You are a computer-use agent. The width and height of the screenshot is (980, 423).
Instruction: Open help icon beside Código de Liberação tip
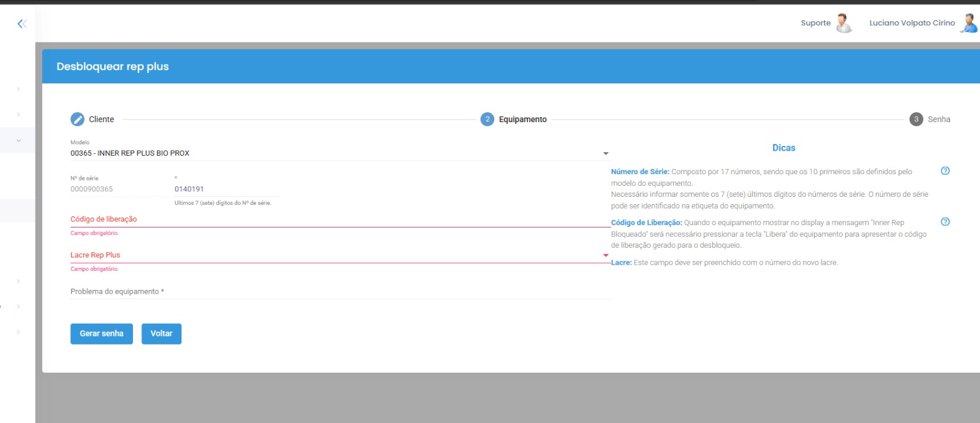click(945, 222)
